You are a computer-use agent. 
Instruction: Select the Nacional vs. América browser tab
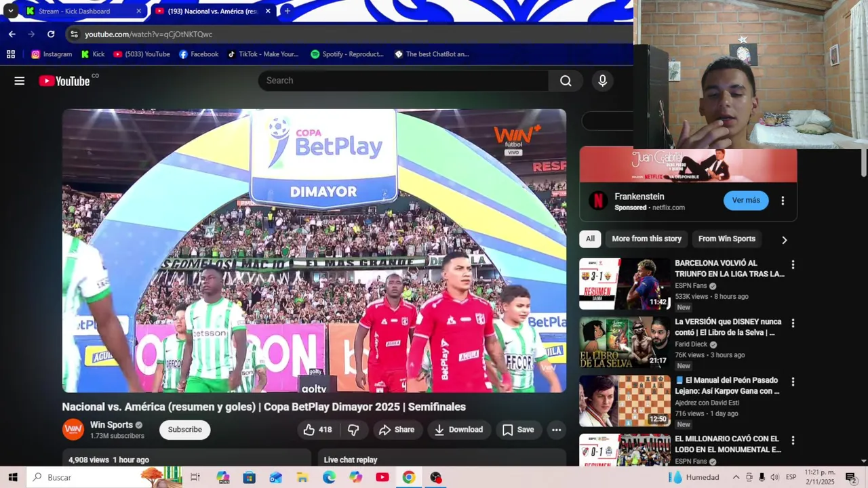(x=212, y=11)
